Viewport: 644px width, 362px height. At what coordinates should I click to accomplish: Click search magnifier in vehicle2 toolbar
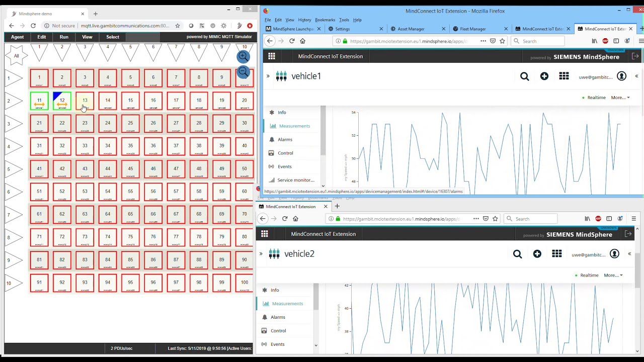(518, 254)
